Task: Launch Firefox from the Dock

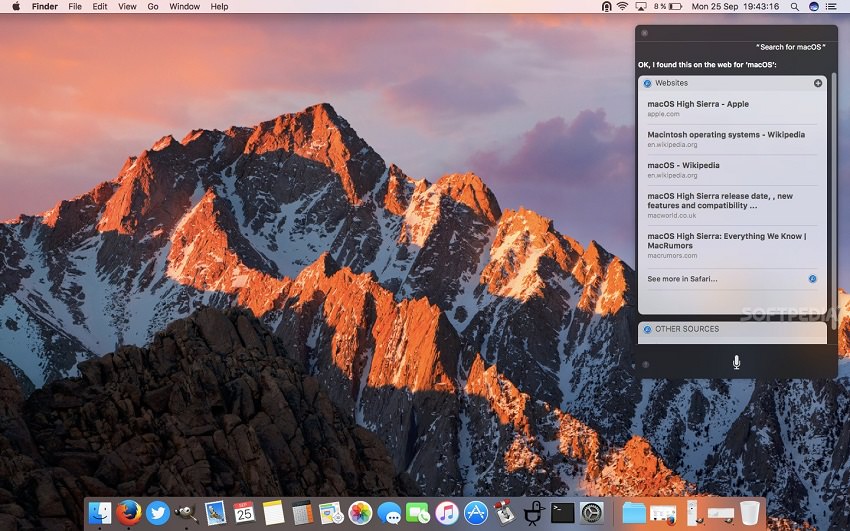Action: (128, 513)
